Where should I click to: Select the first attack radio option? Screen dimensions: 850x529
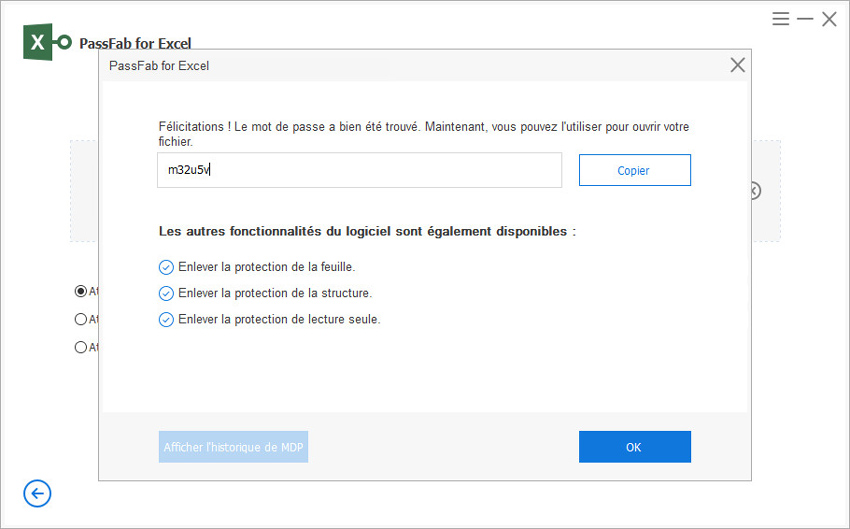(x=81, y=291)
